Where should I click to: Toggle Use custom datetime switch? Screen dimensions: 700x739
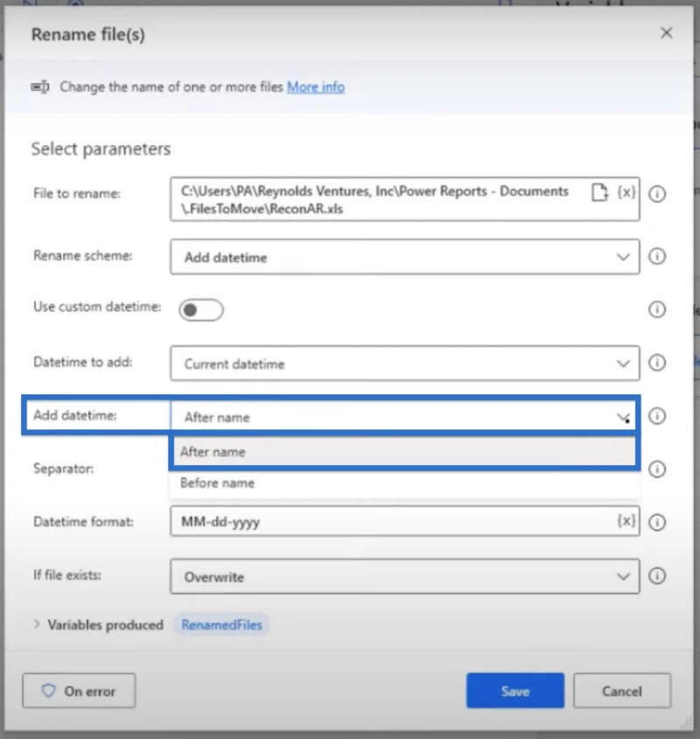pos(201,310)
